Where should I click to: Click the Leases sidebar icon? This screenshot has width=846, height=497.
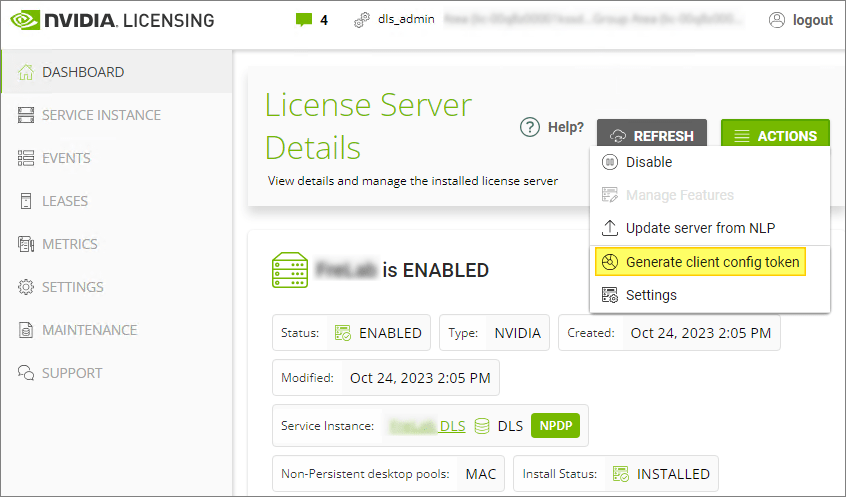point(26,201)
